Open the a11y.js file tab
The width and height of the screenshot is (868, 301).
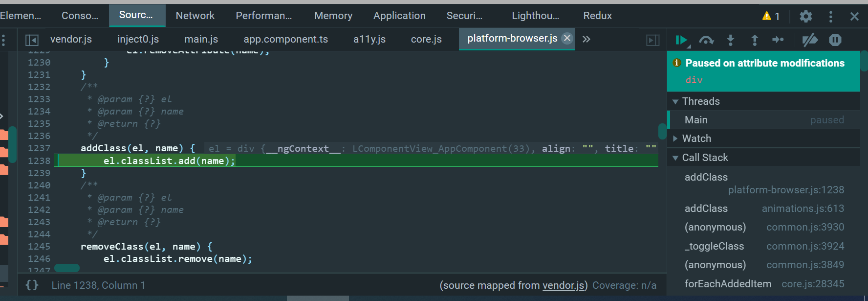pos(369,39)
